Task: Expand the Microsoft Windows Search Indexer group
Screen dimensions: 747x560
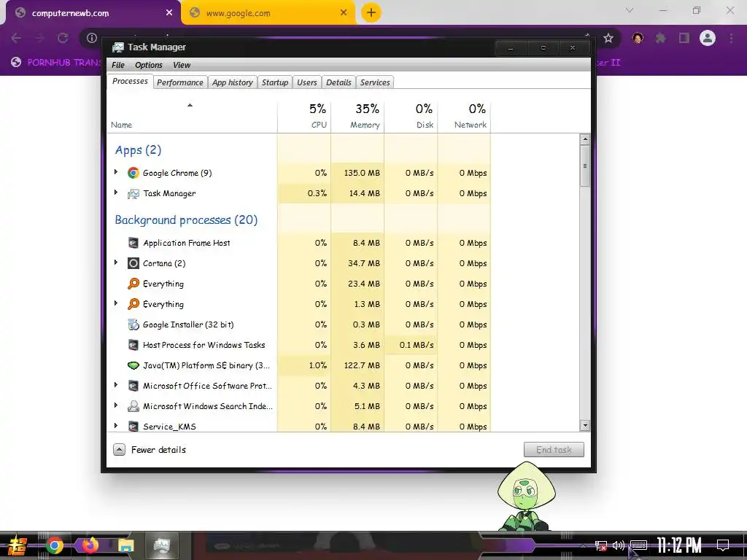Action: [x=116, y=405]
